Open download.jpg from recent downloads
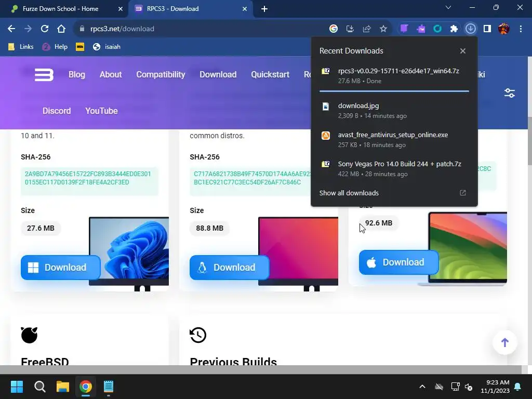Image resolution: width=532 pixels, height=399 pixels. point(394,111)
